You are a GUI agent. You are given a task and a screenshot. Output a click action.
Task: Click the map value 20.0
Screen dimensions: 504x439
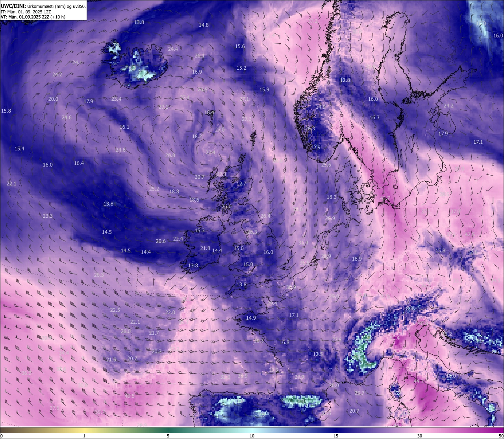53,99
